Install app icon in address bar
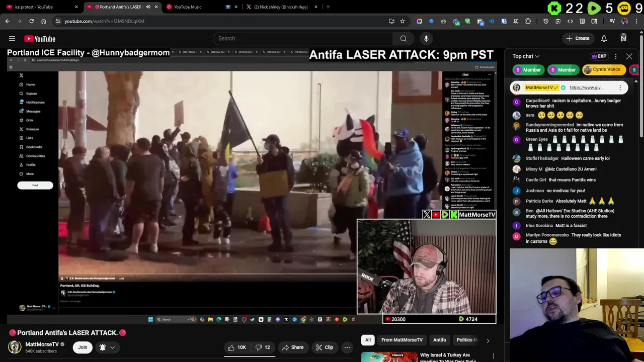Viewport: 644px width, 362px height. [x=391, y=21]
